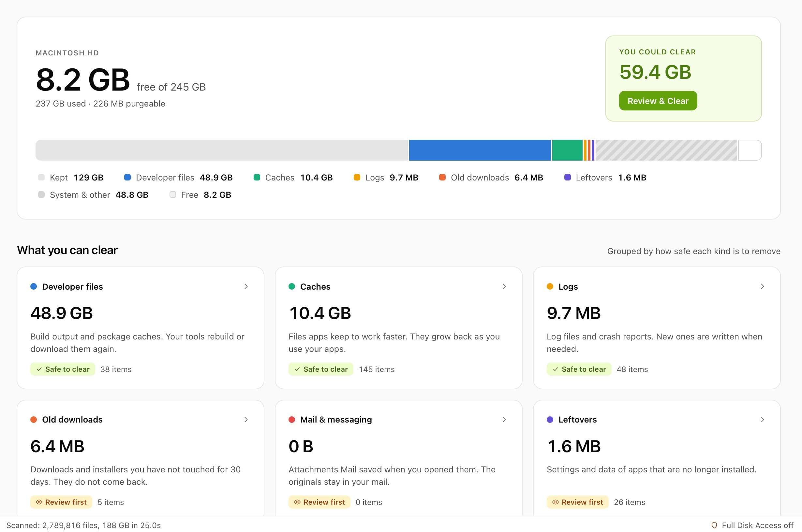Click the Caches legend green swatch
The image size is (802, 532).
pos(257,177)
